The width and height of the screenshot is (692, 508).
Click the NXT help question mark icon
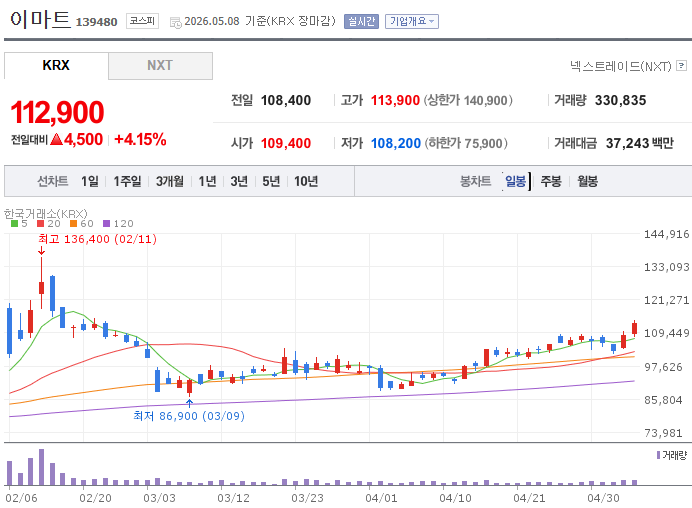point(681,66)
